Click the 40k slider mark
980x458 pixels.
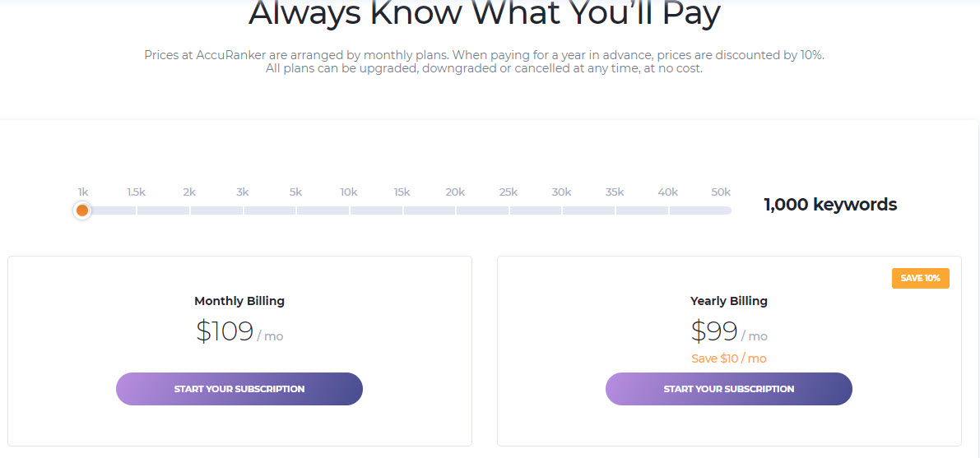pyautogui.click(x=667, y=192)
